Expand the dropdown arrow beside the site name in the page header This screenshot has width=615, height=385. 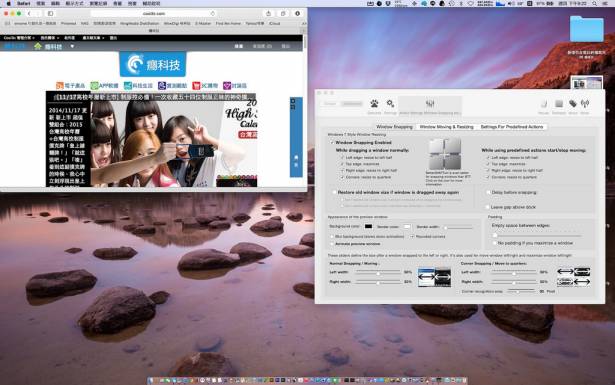72,46
